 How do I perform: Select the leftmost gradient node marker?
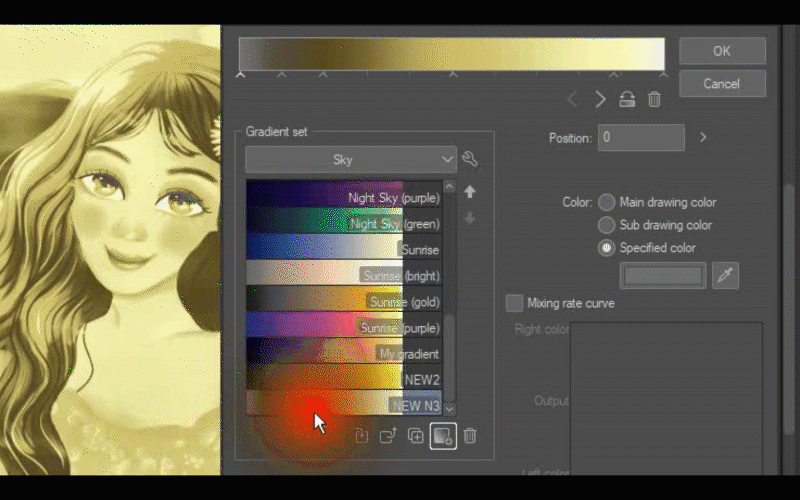[240, 74]
